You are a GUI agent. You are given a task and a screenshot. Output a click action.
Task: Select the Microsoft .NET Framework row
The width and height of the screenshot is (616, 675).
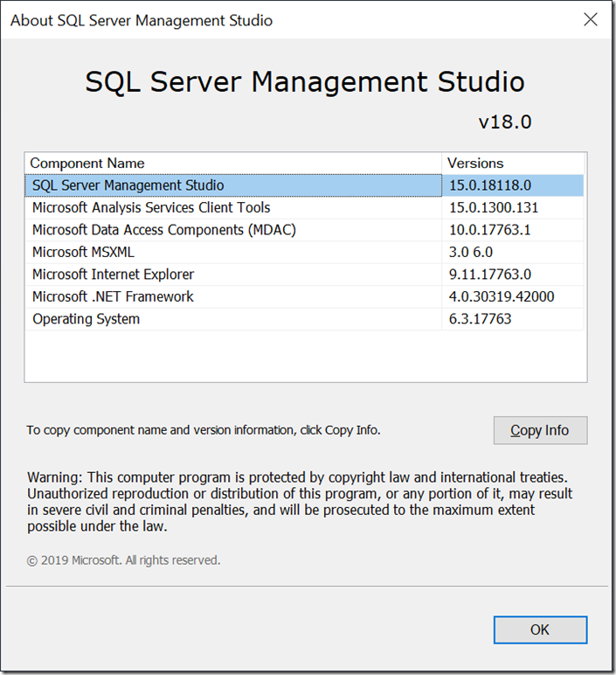(305, 296)
